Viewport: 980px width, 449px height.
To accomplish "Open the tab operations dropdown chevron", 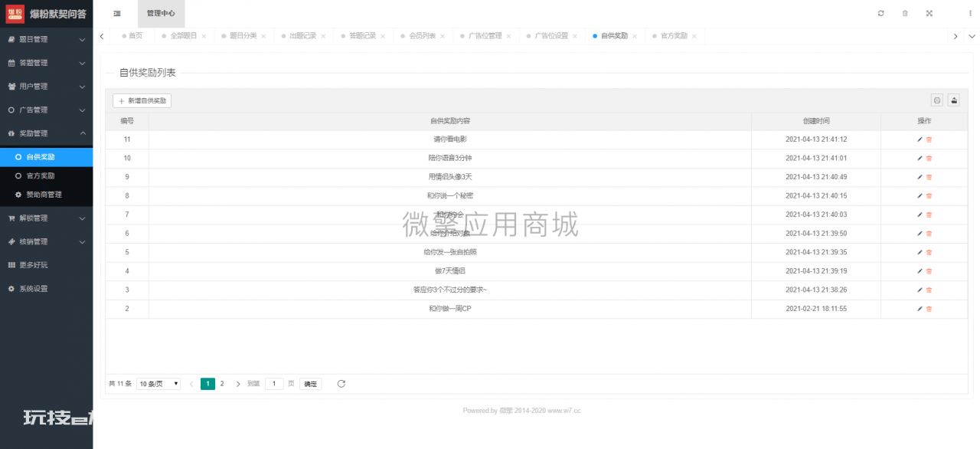I will tap(972, 37).
